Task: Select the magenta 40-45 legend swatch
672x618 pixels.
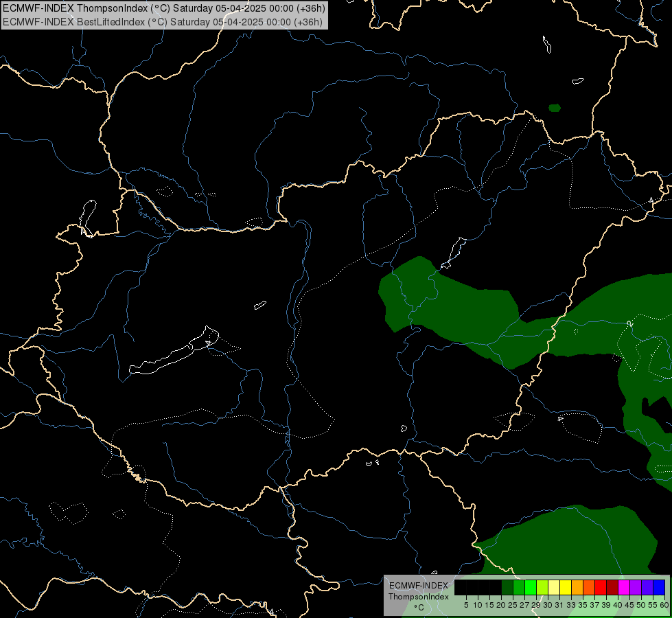Action: click(624, 587)
